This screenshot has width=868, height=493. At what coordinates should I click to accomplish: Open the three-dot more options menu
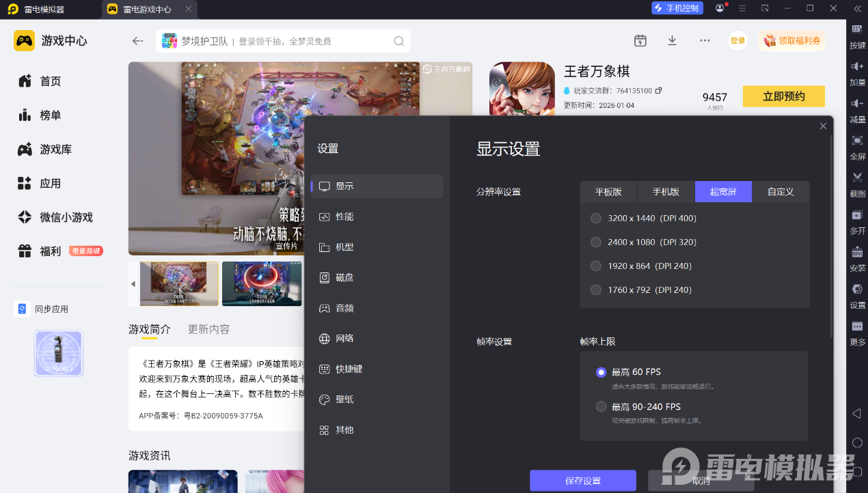click(x=705, y=41)
